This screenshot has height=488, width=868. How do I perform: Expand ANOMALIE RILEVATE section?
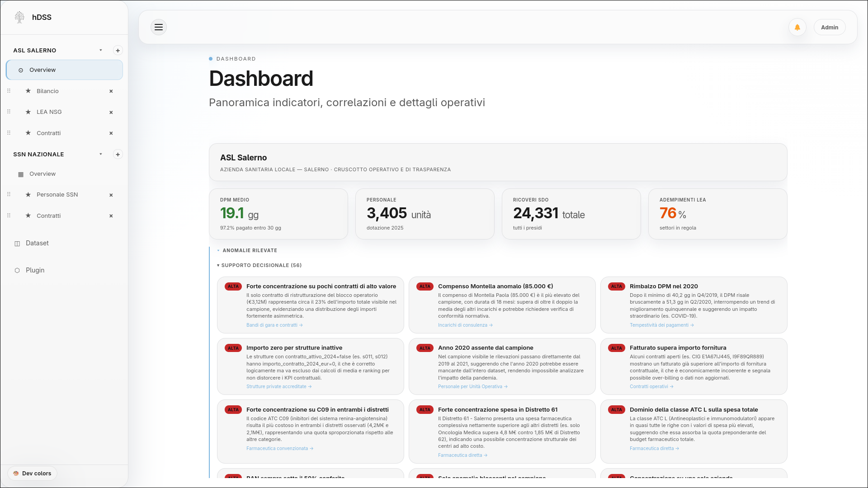(247, 250)
